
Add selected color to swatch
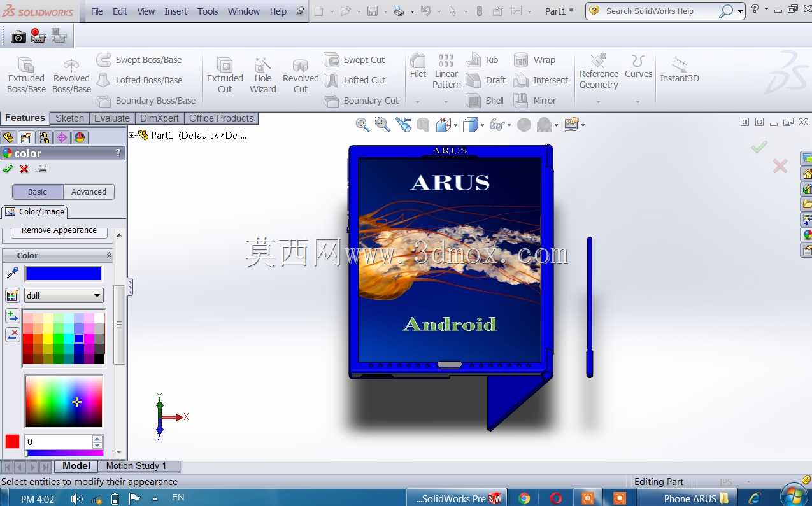(x=12, y=316)
